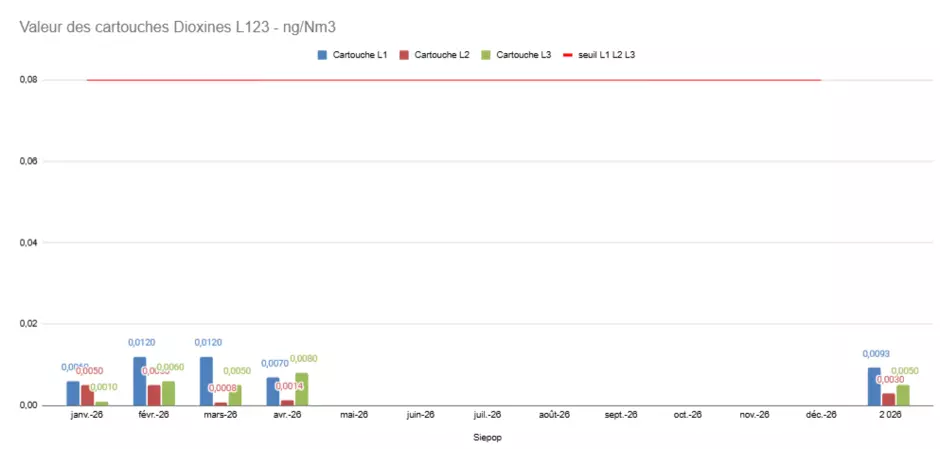This screenshot has width=940, height=449.
Task: Click the nov.-26 axis label
Action: tap(754, 414)
